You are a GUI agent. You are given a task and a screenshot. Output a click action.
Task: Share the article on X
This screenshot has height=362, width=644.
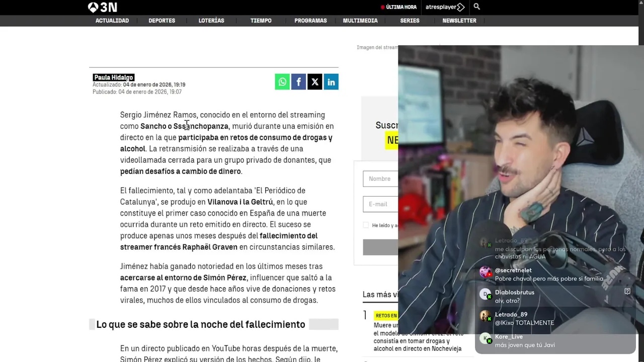click(314, 82)
